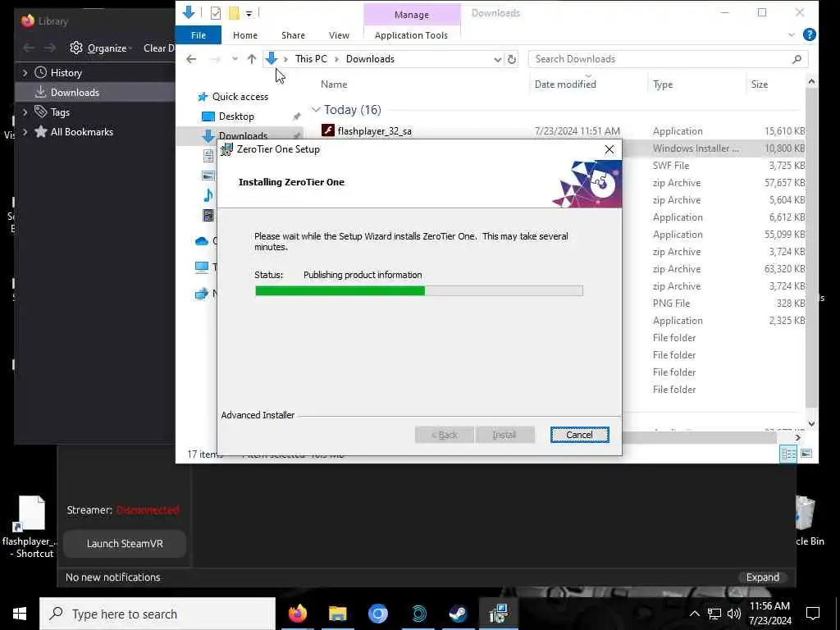Click the New folder quick access icon

(234, 13)
